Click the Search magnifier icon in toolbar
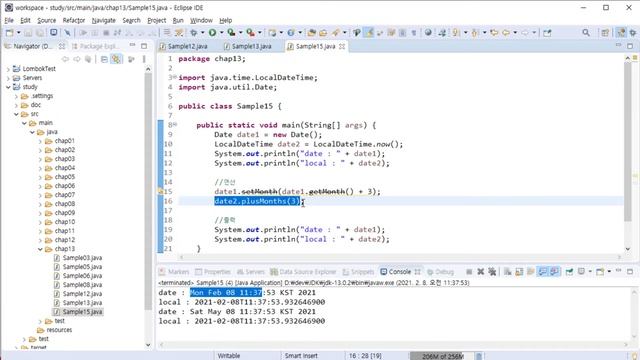 pyautogui.click(x=586, y=32)
